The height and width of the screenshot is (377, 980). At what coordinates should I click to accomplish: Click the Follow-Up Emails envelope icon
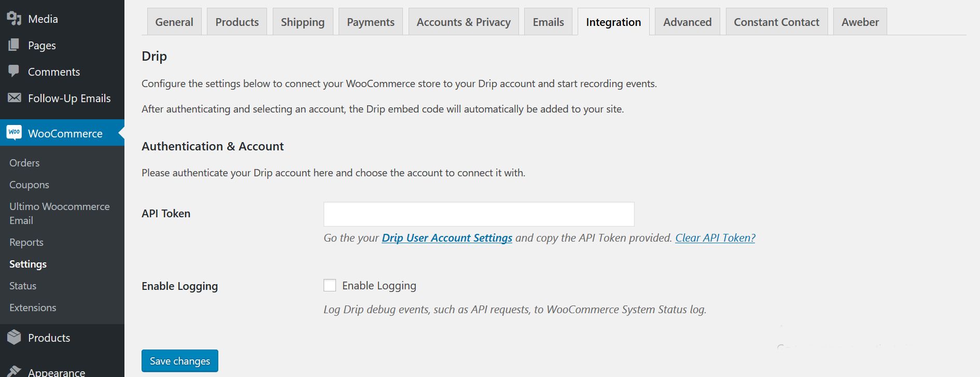click(14, 97)
